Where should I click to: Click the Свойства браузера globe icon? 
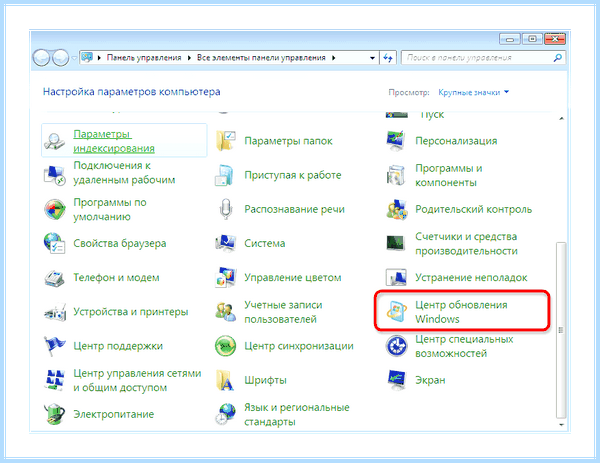(54, 243)
